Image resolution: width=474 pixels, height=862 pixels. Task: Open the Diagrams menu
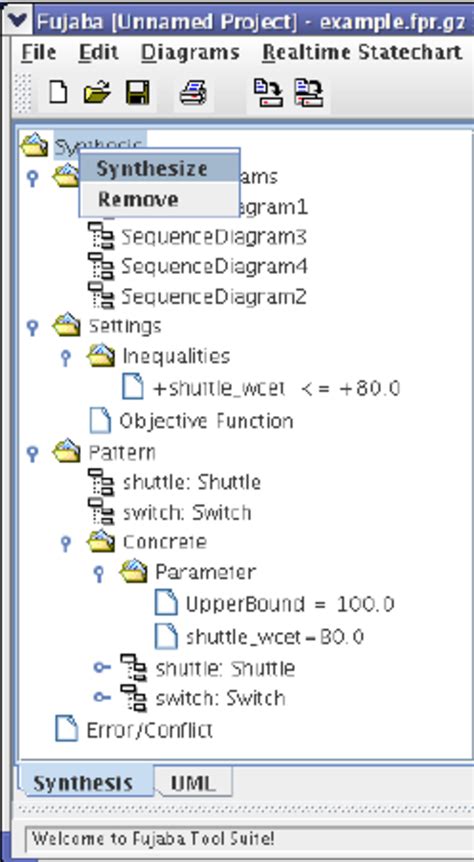point(190,52)
